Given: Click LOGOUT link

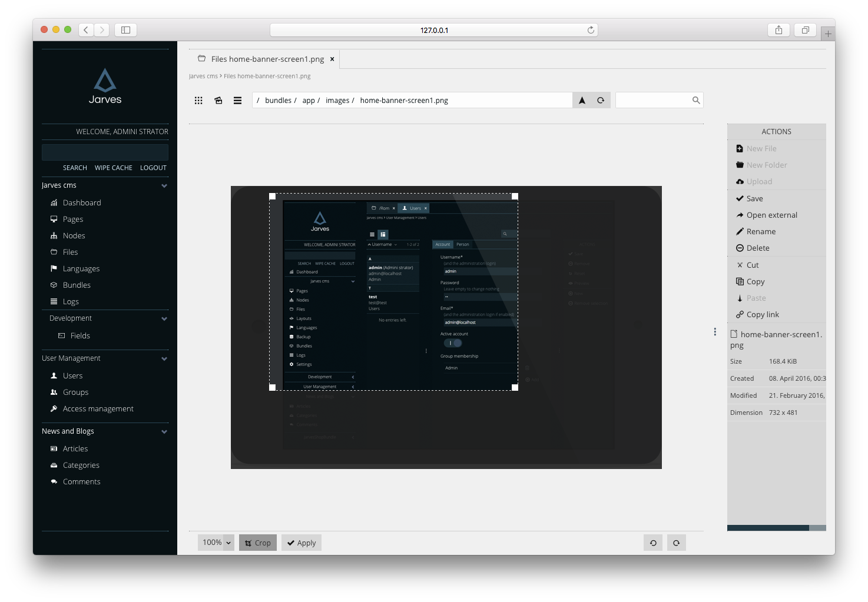Looking at the screenshot, I should [153, 168].
